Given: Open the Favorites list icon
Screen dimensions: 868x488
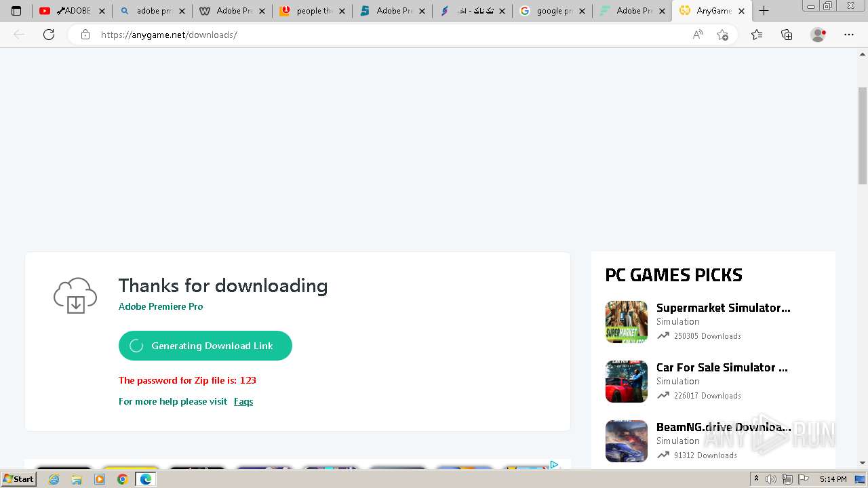Looking at the screenshot, I should tap(757, 35).
